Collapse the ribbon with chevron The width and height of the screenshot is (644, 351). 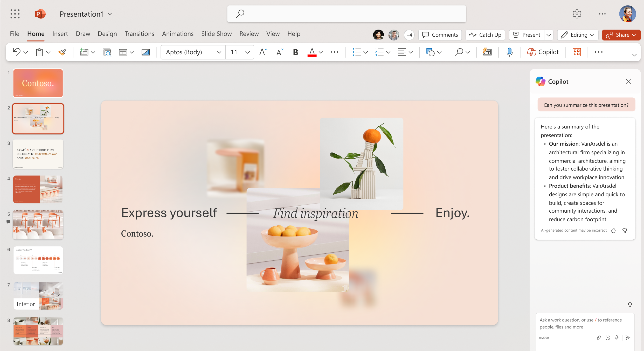click(x=634, y=55)
